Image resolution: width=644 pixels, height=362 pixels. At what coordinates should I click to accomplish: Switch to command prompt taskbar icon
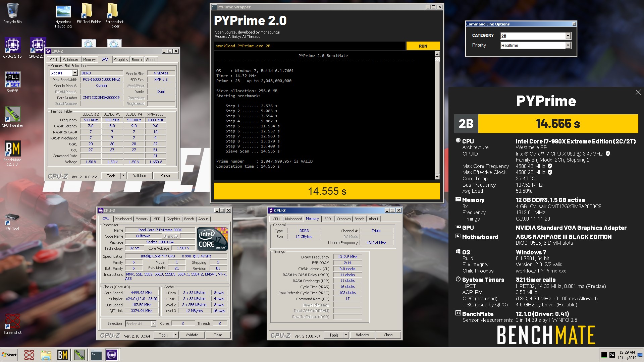click(x=96, y=355)
